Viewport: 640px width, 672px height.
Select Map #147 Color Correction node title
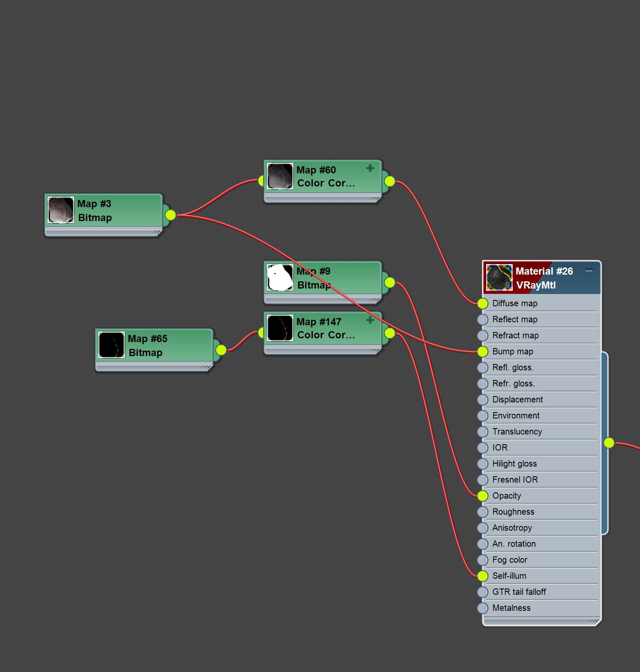(x=326, y=328)
